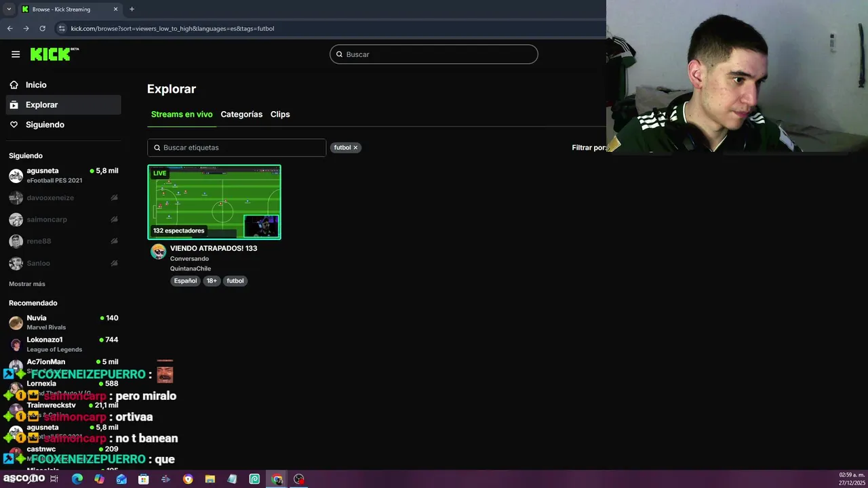Screen dimensions: 868x488
Task: Reload the page
Action: [42, 28]
